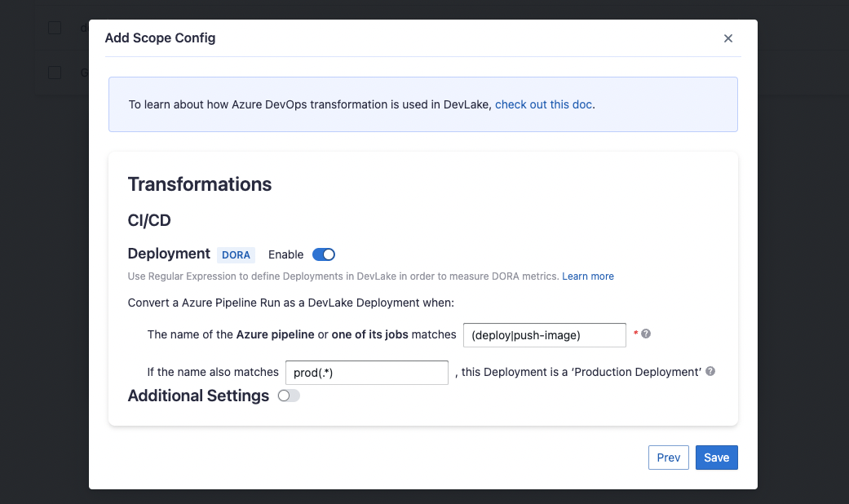The image size is (849, 504).
Task: Click the Additional Settings label
Action: [198, 396]
